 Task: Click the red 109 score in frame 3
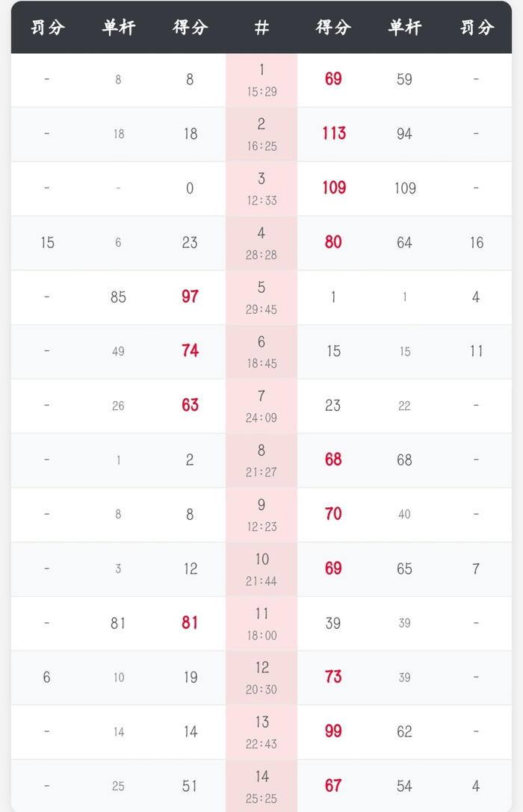click(x=333, y=188)
